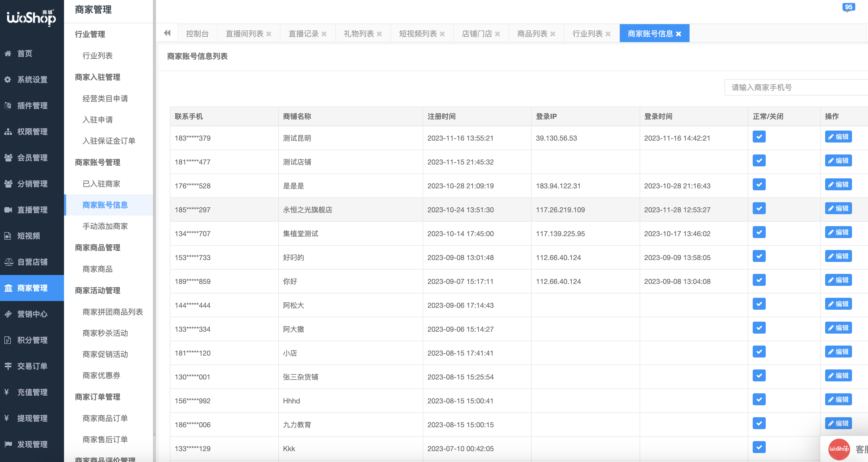
Task: Edit the Hhhd merchant account
Action: (839, 400)
